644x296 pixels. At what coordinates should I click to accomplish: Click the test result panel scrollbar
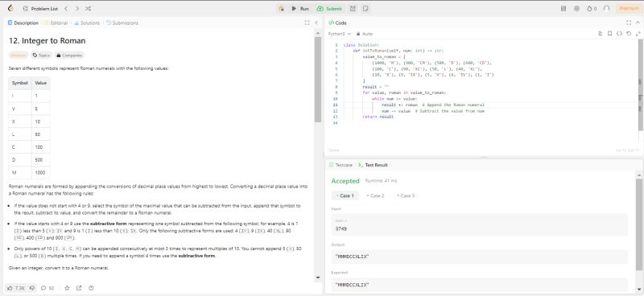(639, 224)
